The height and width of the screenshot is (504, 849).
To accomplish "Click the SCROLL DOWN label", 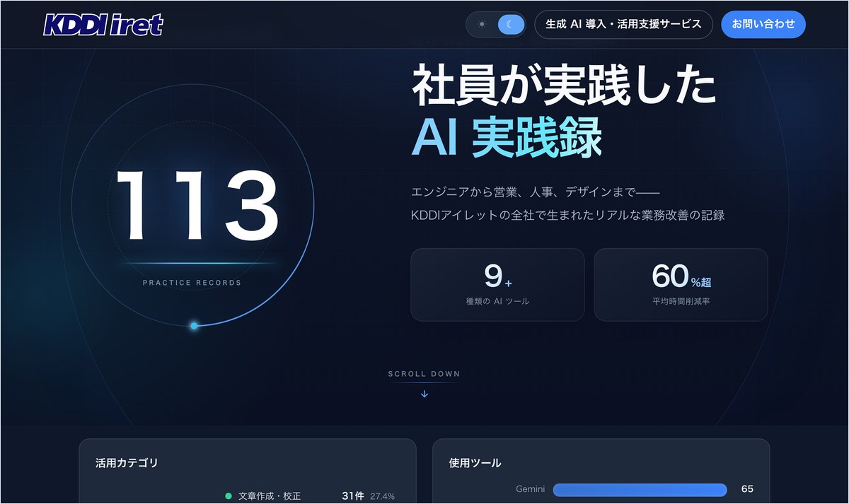I will (x=424, y=374).
